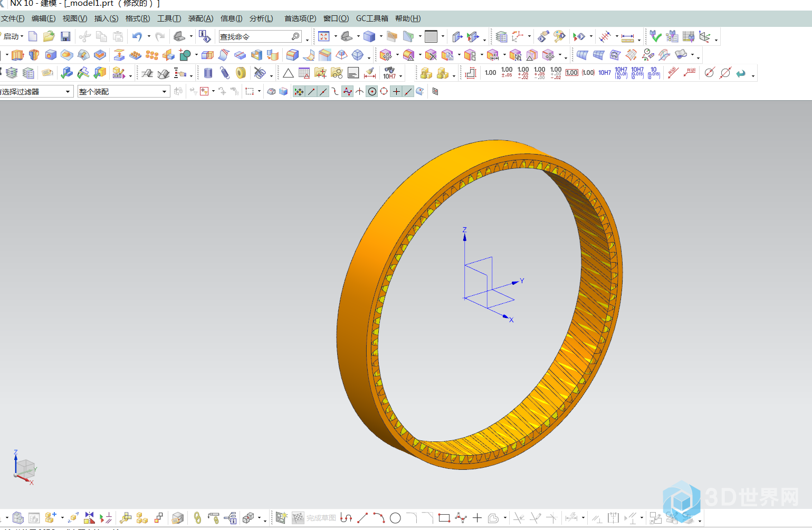Select the shaded blue cube rendering icon
Image resolution: width=812 pixels, height=530 pixels.
point(369,36)
